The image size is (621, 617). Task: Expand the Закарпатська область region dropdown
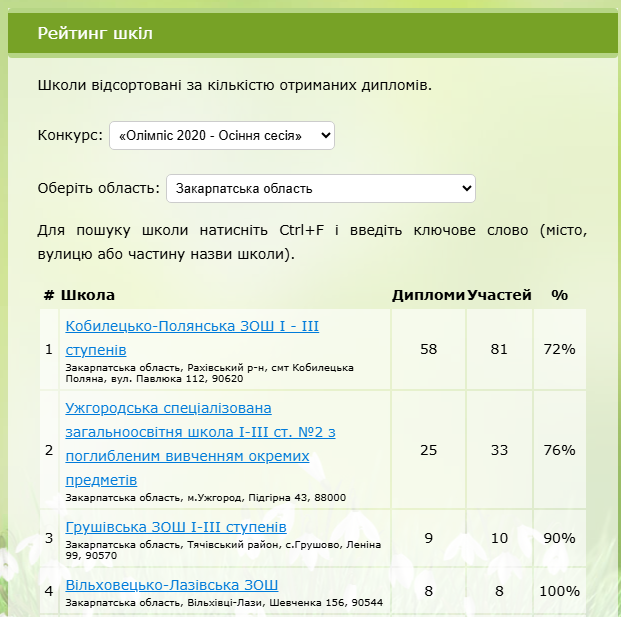(x=320, y=188)
